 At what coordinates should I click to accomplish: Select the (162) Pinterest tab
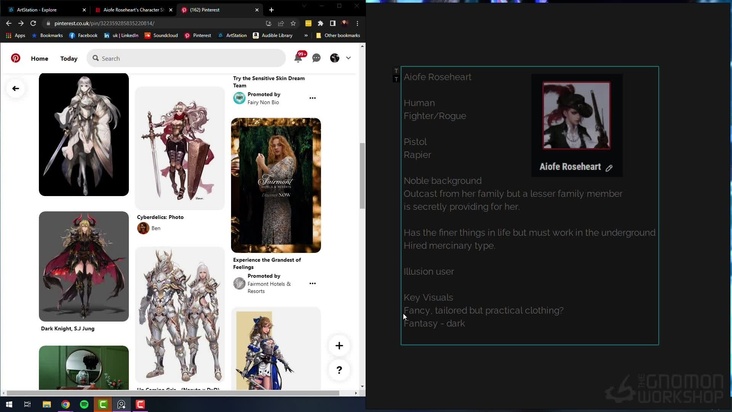pyautogui.click(x=219, y=9)
